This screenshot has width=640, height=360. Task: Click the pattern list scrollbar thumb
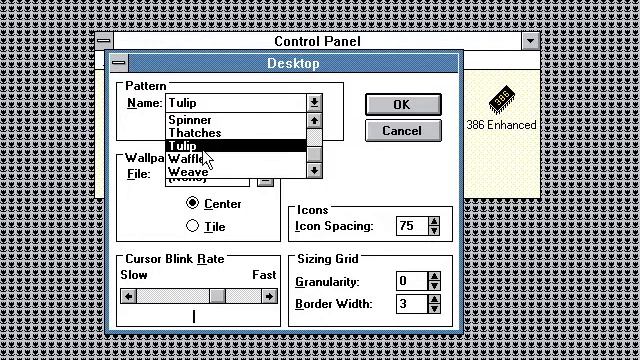314,155
